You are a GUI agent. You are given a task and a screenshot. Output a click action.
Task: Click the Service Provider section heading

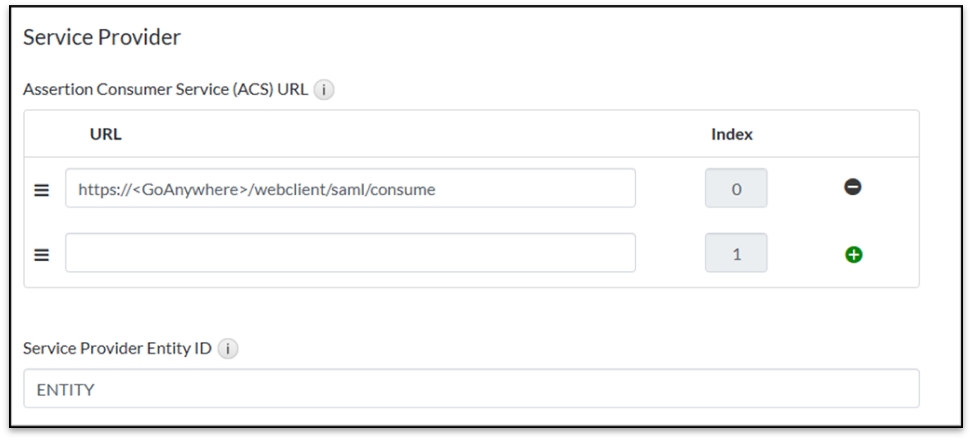101,38
